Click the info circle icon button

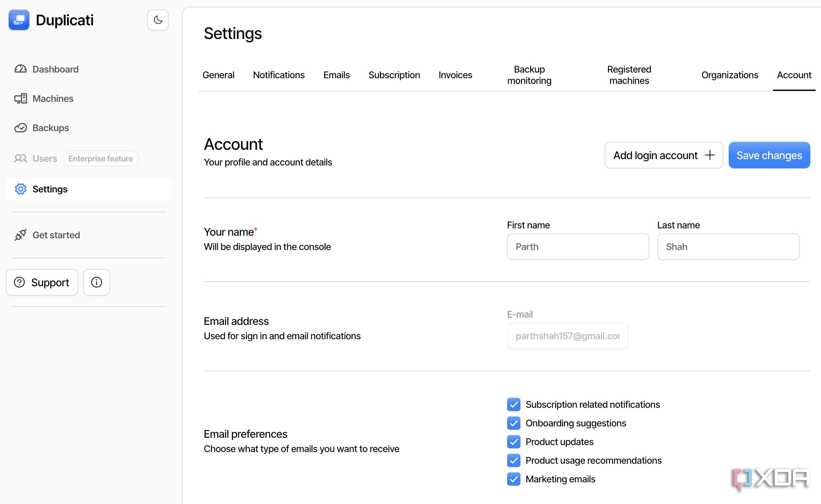click(x=96, y=282)
